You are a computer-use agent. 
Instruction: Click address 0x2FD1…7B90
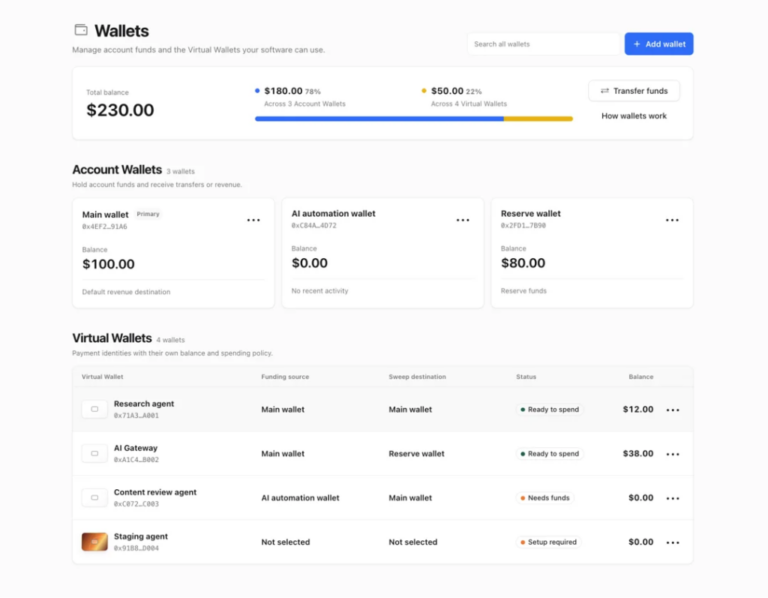(523, 225)
